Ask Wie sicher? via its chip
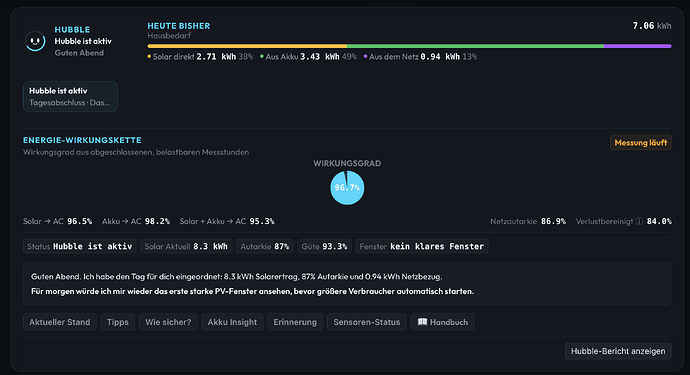 [x=168, y=322]
